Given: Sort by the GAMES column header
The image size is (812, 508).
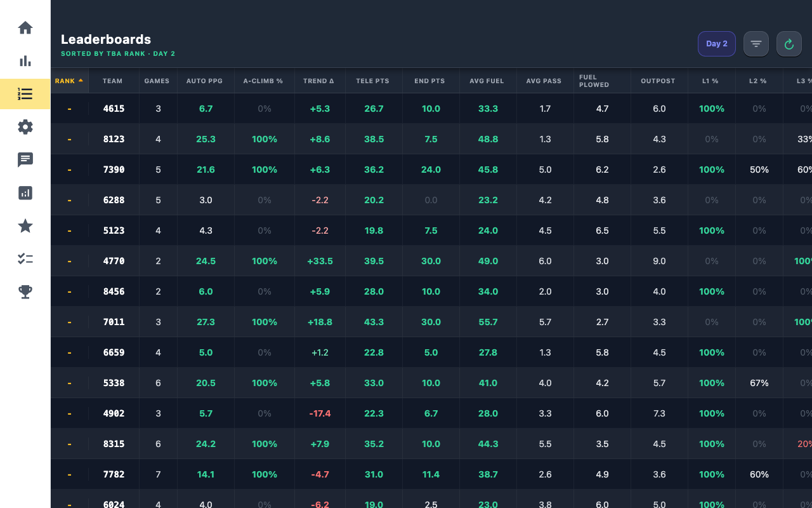Looking at the screenshot, I should [157, 81].
